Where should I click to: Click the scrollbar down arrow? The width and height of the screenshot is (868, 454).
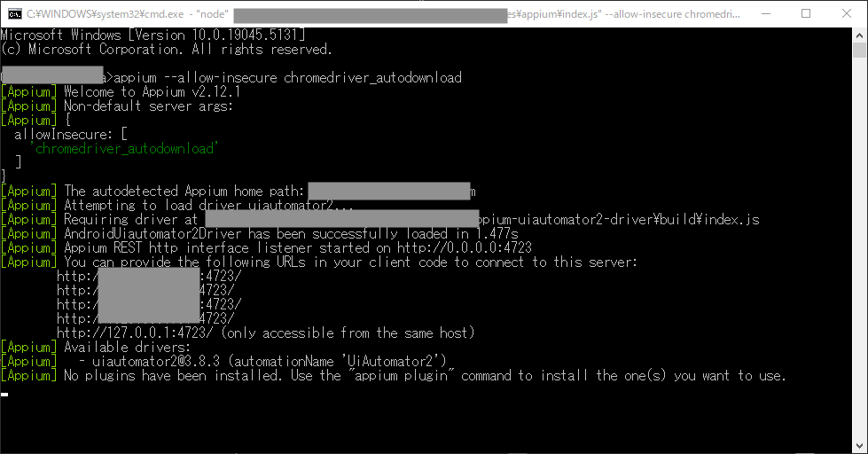(859, 446)
